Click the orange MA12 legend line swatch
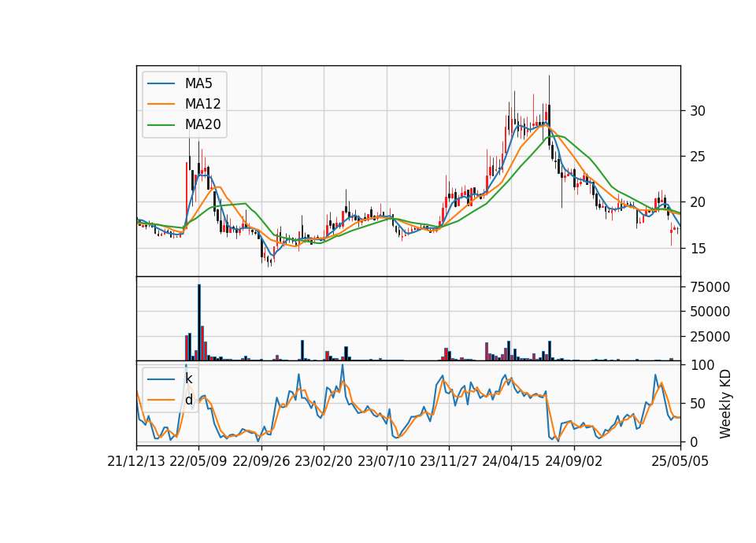This screenshot has width=756, height=543. coord(161,104)
